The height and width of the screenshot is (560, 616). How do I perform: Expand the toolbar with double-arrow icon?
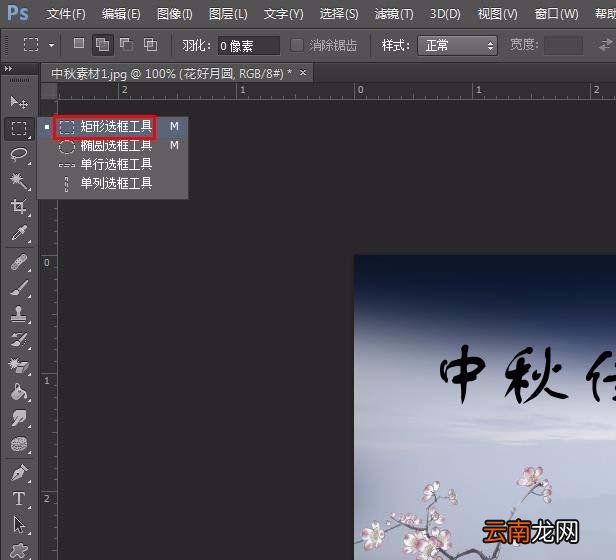click(x=8, y=69)
